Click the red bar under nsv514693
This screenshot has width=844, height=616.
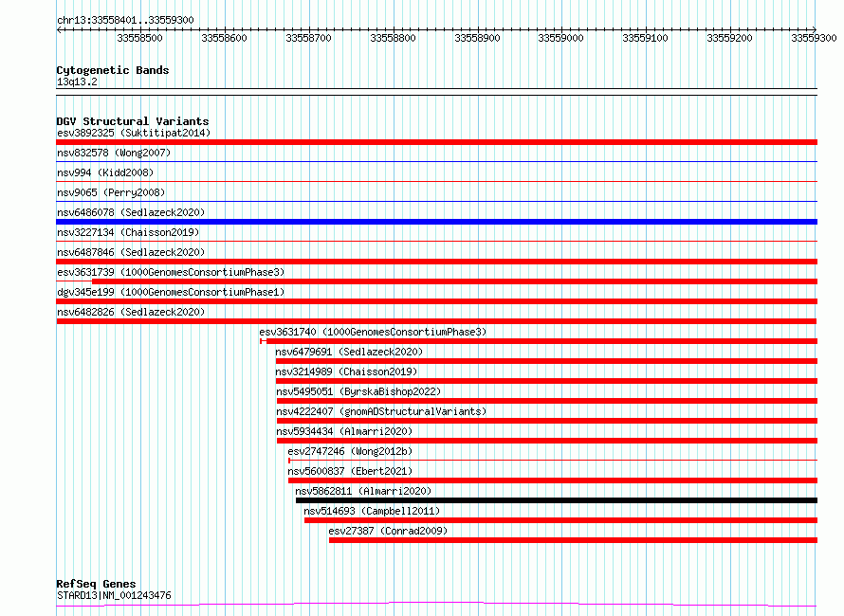[x=560, y=520]
